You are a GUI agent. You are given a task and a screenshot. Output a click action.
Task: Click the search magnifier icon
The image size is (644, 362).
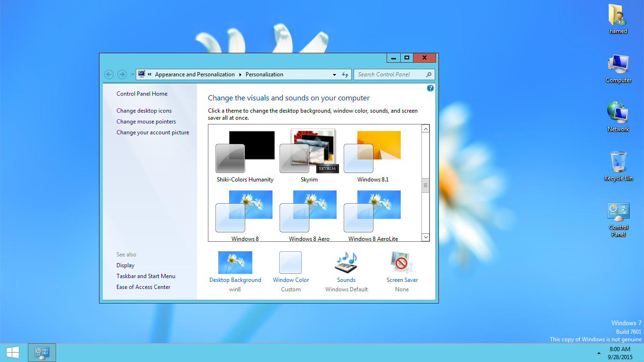(x=429, y=74)
